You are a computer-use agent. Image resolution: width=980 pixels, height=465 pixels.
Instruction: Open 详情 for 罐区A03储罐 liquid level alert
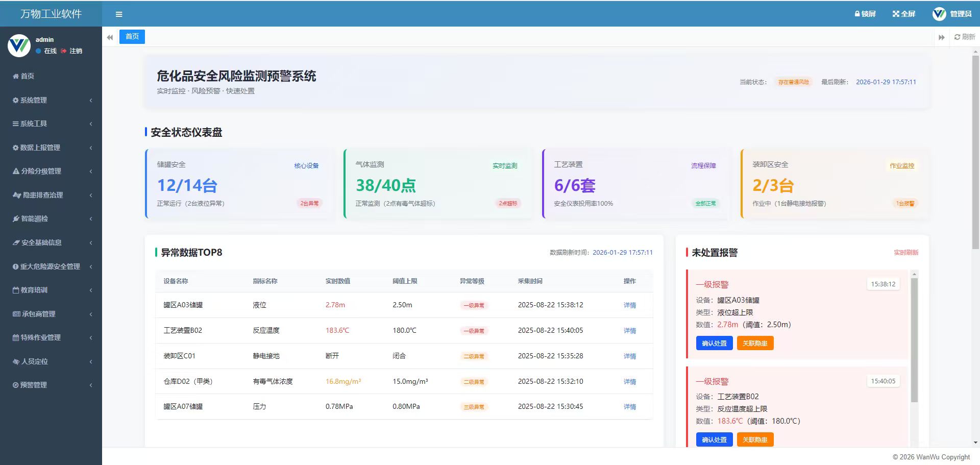point(629,305)
